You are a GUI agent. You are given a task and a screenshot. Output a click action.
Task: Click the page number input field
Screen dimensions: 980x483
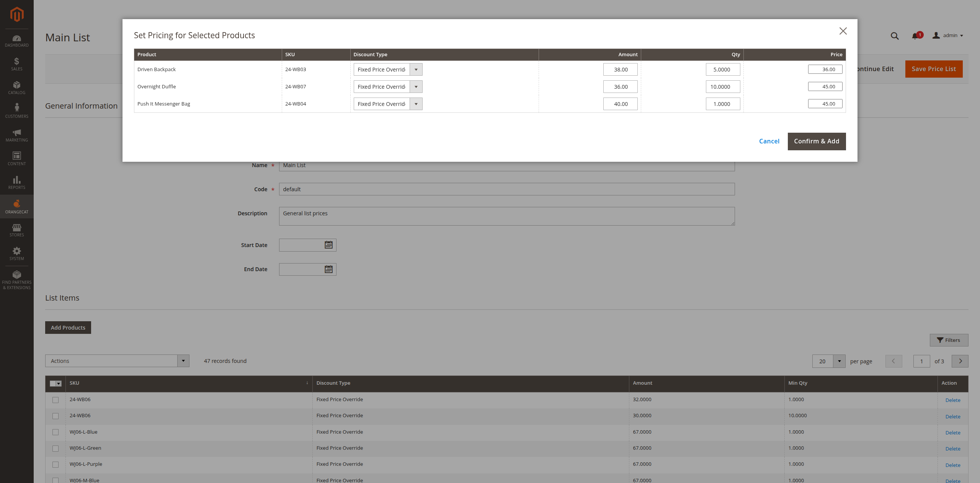921,361
